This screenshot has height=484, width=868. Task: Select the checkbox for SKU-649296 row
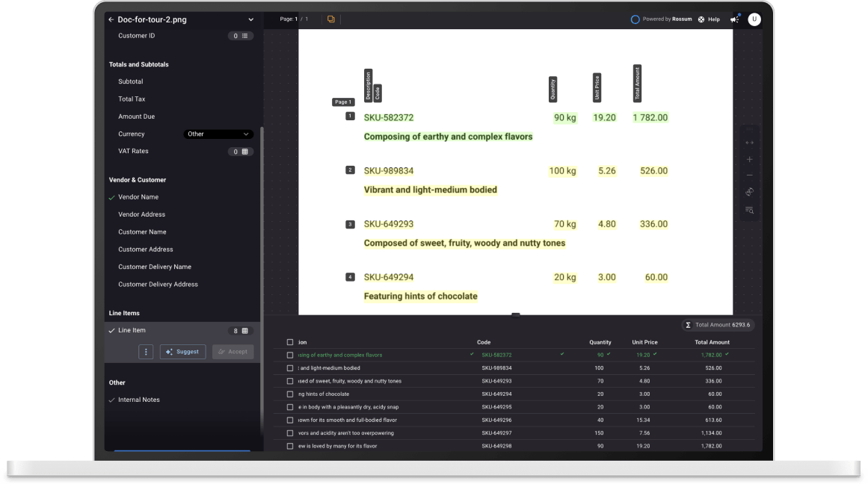[290, 420]
